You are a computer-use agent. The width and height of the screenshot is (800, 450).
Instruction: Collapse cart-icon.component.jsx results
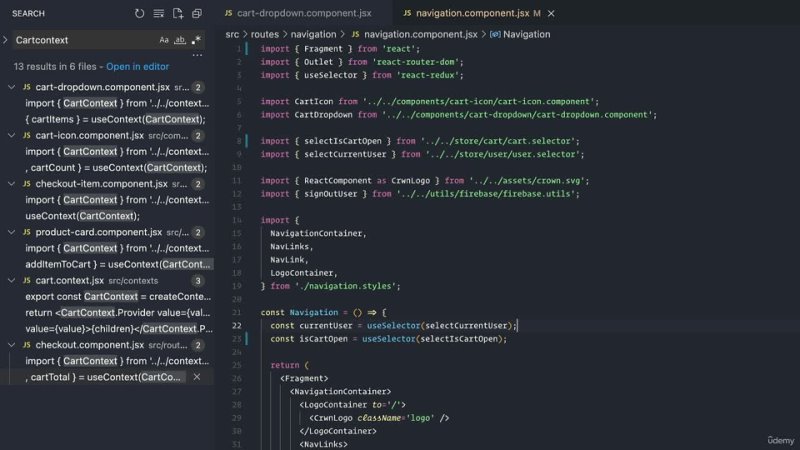[11, 135]
